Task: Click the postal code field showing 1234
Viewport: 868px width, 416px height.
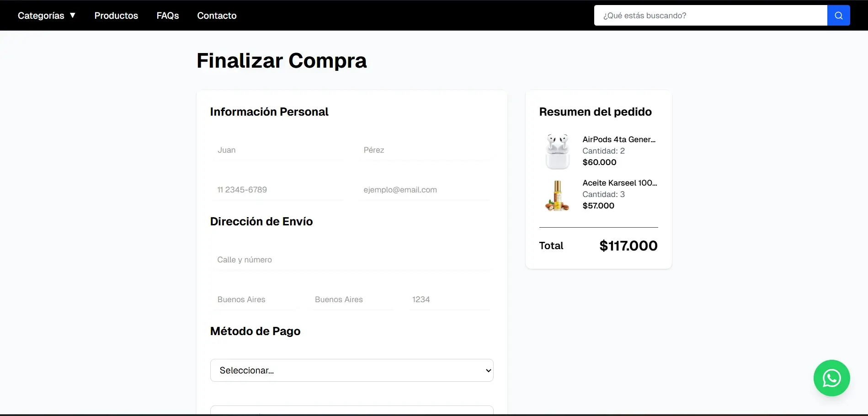Action: 449,299
